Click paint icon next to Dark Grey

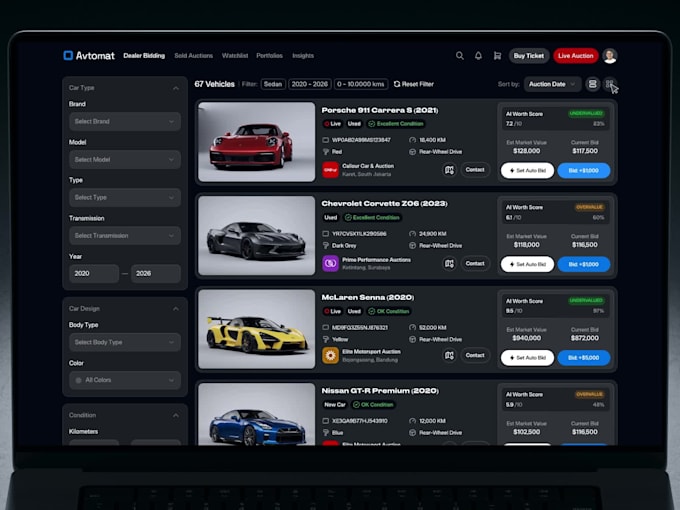326,245
